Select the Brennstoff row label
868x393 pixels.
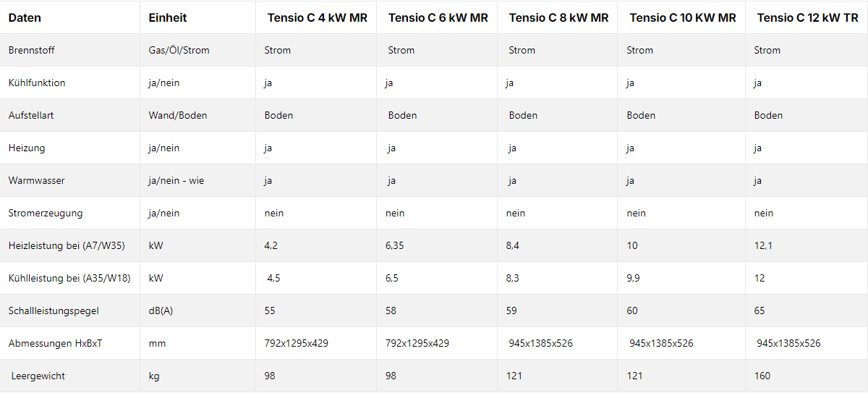[31, 51]
